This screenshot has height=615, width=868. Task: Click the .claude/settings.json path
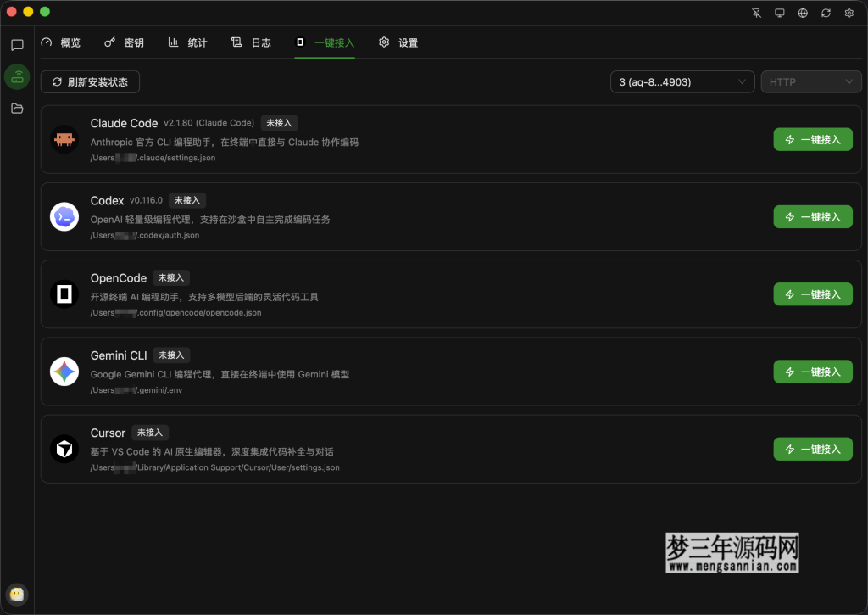153,158
